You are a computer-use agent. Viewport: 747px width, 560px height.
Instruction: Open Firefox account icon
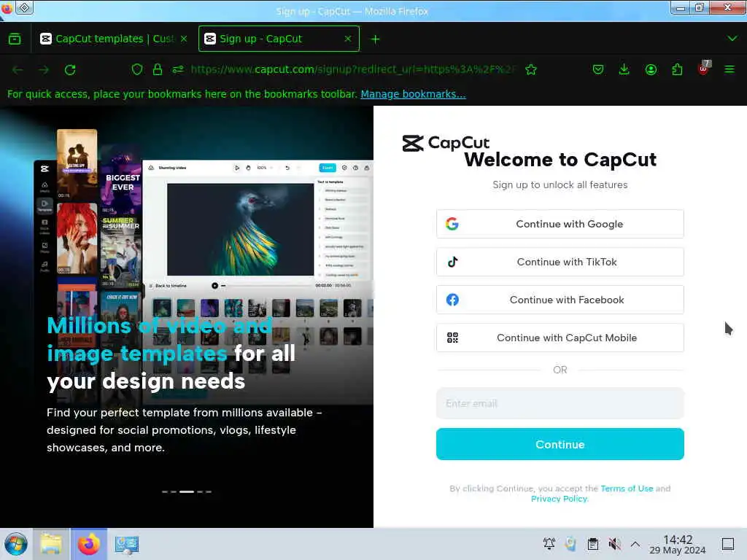(x=651, y=70)
